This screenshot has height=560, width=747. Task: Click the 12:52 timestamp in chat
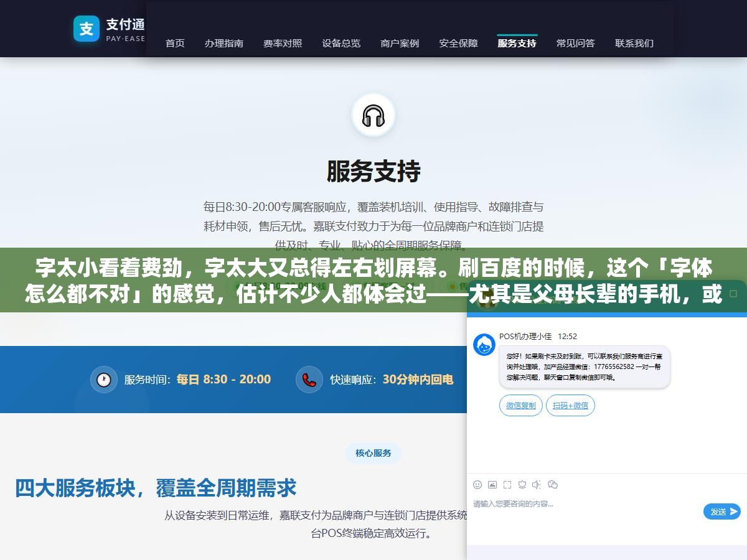click(x=567, y=337)
